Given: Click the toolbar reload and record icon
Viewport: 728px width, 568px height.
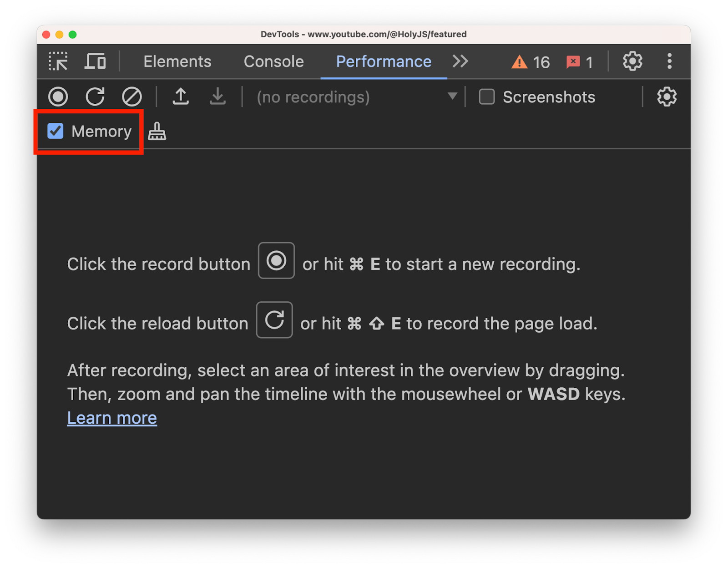Looking at the screenshot, I should [95, 97].
